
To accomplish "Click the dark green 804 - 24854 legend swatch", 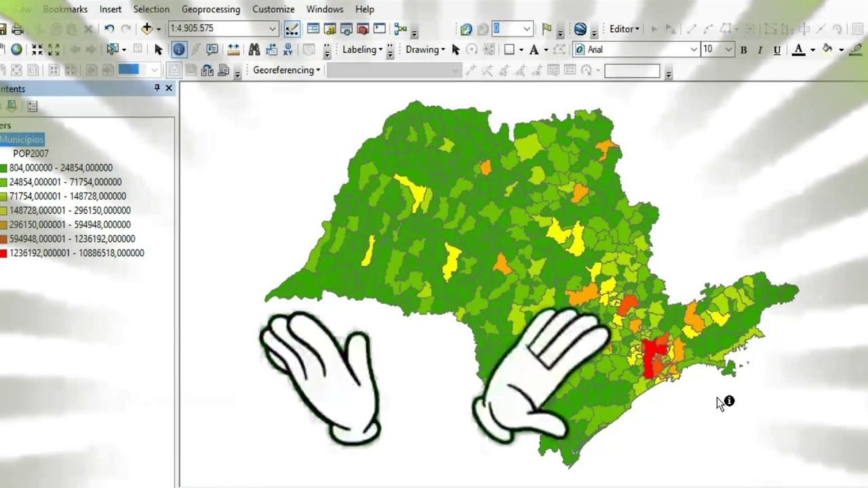I will point(3,168).
